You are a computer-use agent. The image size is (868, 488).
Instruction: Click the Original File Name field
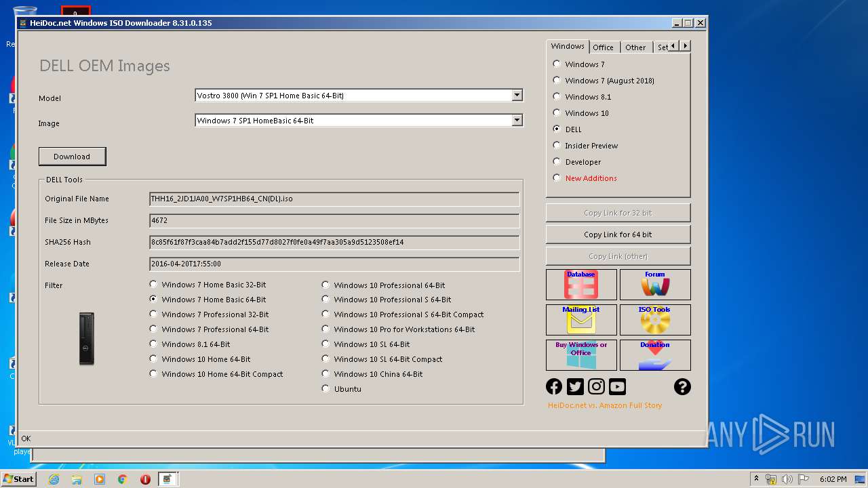click(334, 199)
